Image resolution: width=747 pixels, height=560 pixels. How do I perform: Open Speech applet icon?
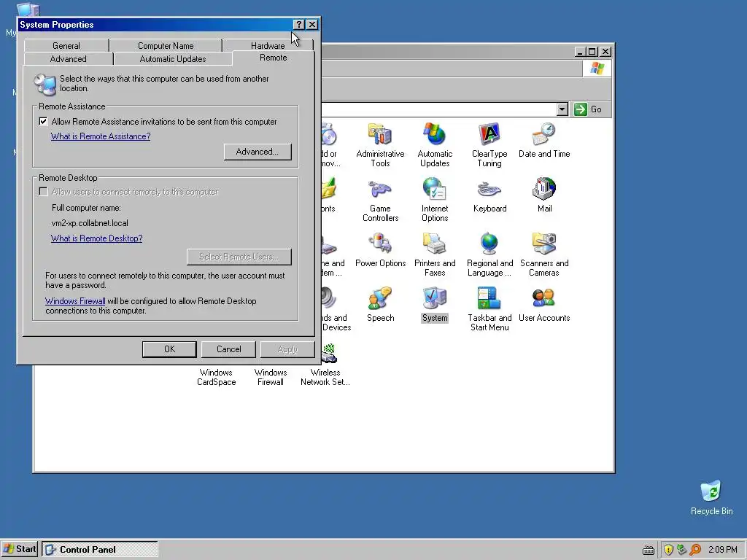coord(380,304)
